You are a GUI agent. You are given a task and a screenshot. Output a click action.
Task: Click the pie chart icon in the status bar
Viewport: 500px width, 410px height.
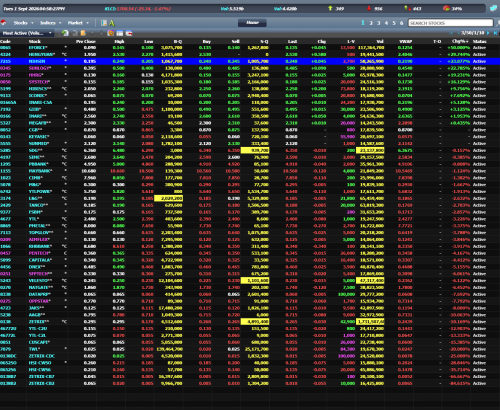(x=446, y=8)
